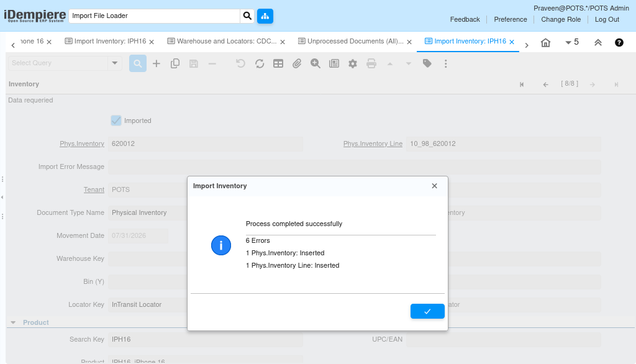Viewport: 636px width, 364px height.
Task: Click the Log Out link
Action: point(607,19)
